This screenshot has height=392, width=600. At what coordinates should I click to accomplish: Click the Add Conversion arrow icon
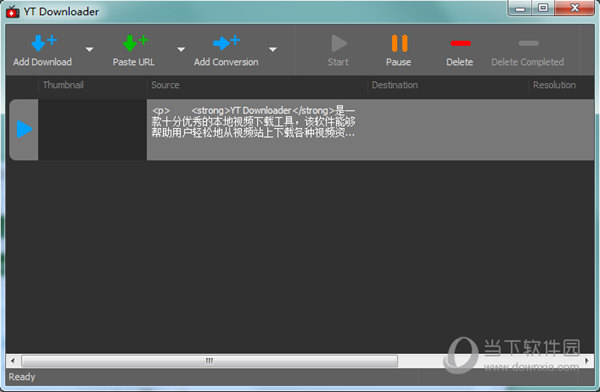tap(227, 42)
